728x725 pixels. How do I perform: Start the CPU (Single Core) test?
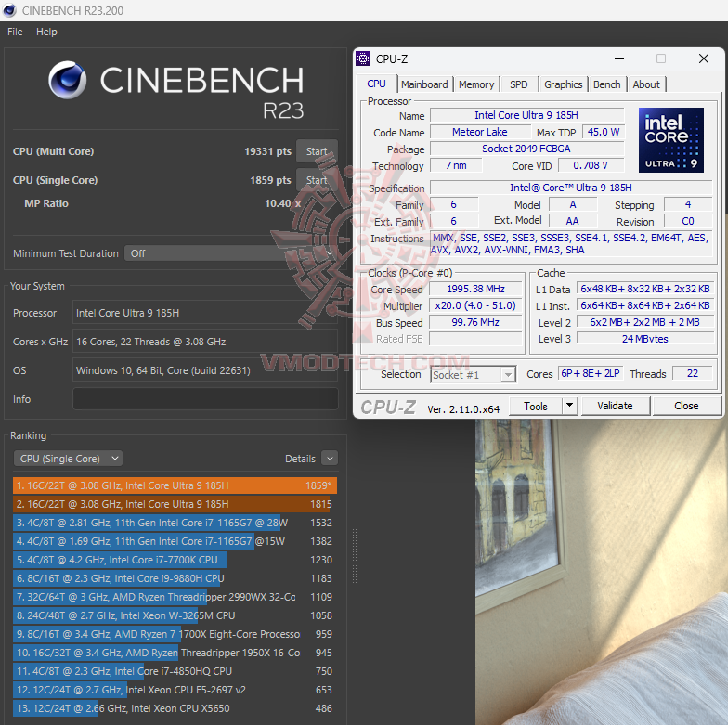click(317, 180)
